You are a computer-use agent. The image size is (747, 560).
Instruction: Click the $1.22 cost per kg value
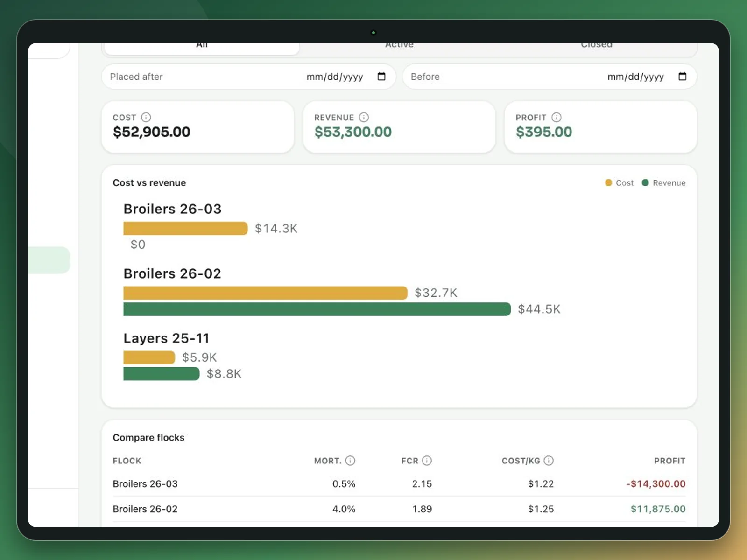541,484
